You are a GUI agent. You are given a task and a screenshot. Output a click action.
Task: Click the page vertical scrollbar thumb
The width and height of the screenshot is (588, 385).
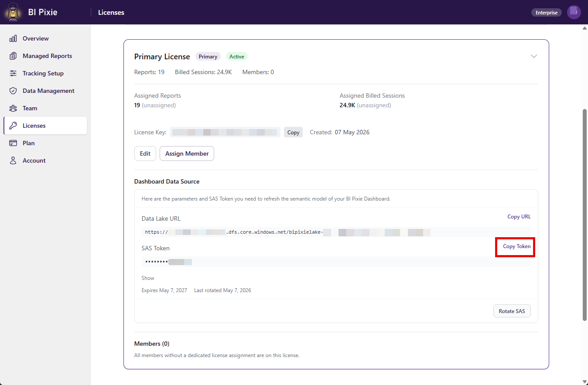pos(585,215)
